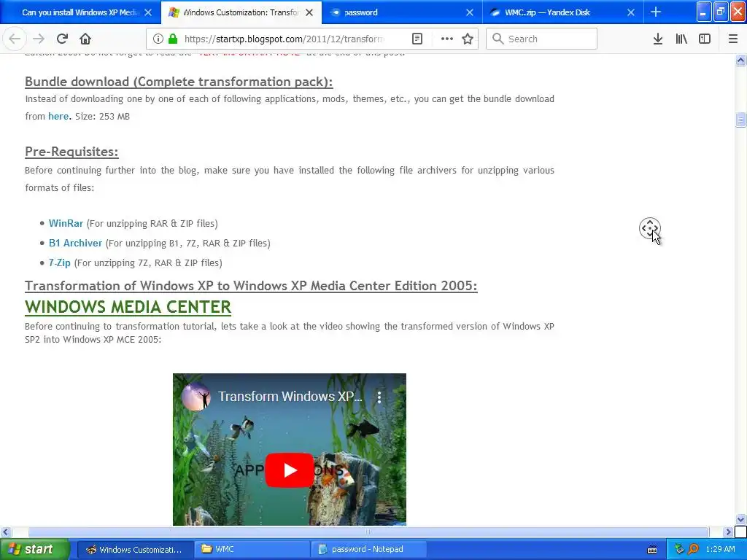Click the vertical scrollbar up arrow
Screen dimensions: 747x560
tap(740, 60)
